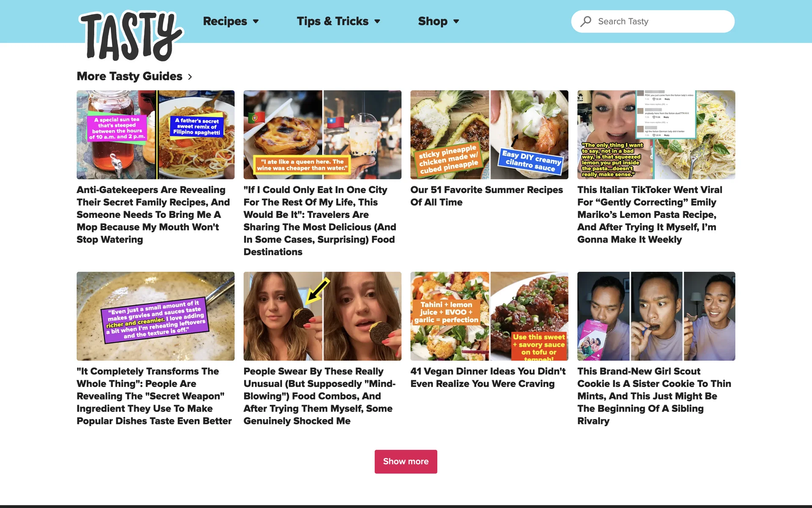Open the Oreo food combos thumbnail
The height and width of the screenshot is (508, 812).
pos(322,316)
